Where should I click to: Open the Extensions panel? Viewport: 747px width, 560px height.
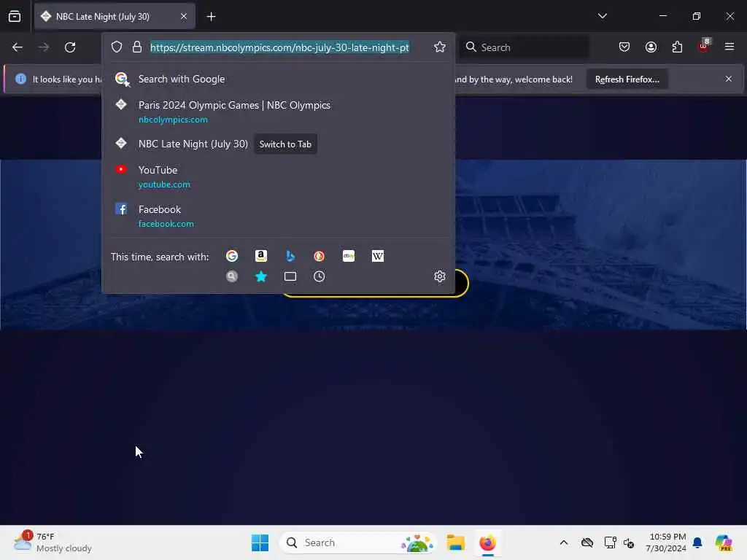pyautogui.click(x=677, y=47)
